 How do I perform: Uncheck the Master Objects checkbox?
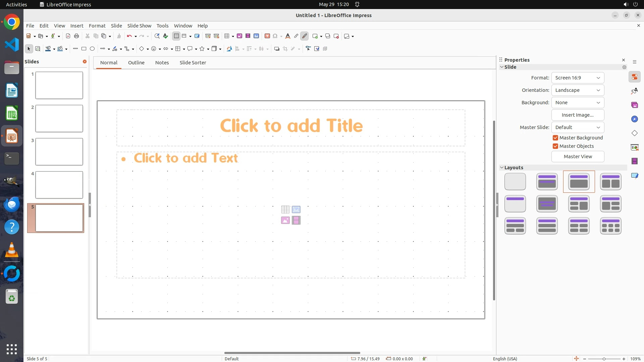tap(555, 146)
